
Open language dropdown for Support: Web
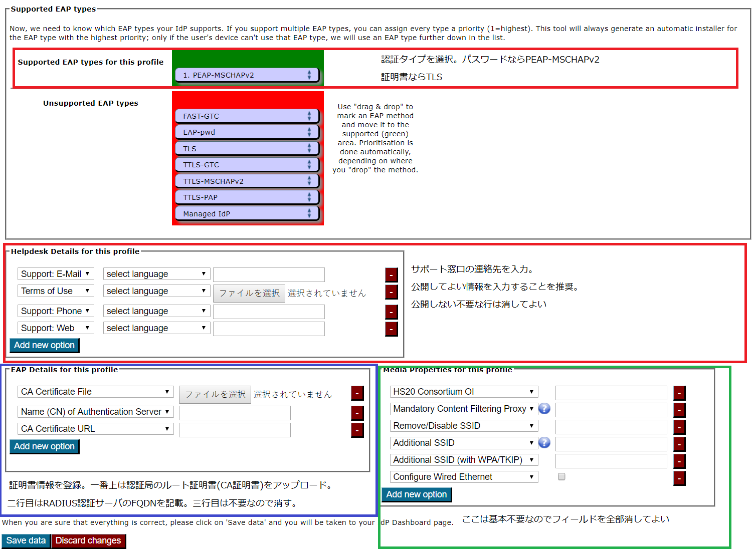(156, 328)
